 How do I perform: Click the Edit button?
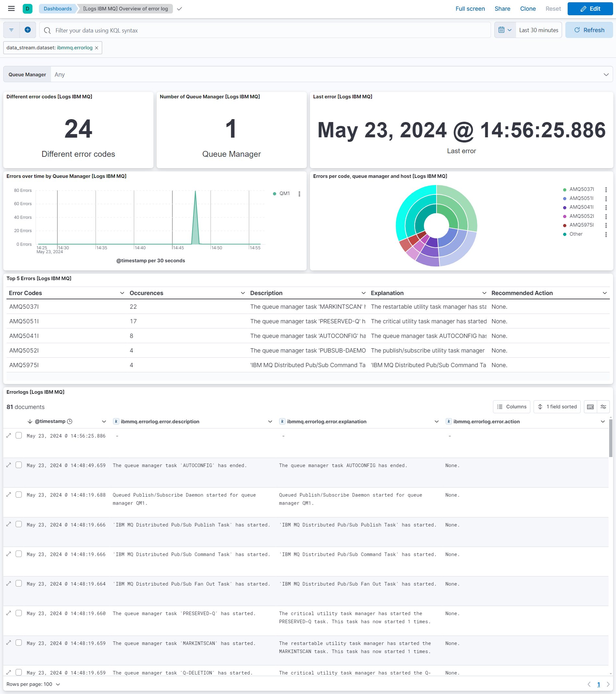tap(590, 8)
